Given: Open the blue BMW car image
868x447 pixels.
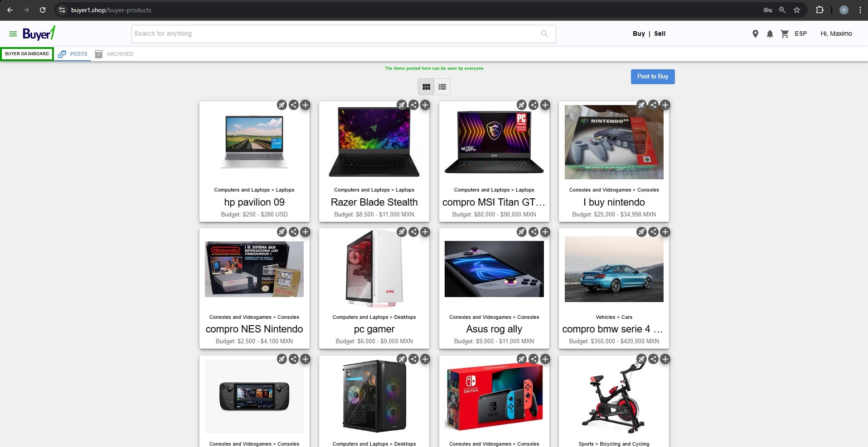Looking at the screenshot, I should (x=614, y=269).
